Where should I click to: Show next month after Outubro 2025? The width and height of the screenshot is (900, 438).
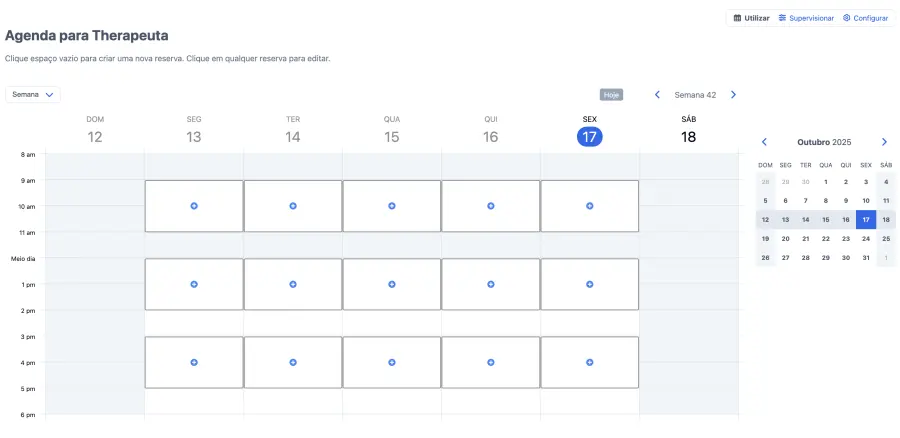(884, 142)
